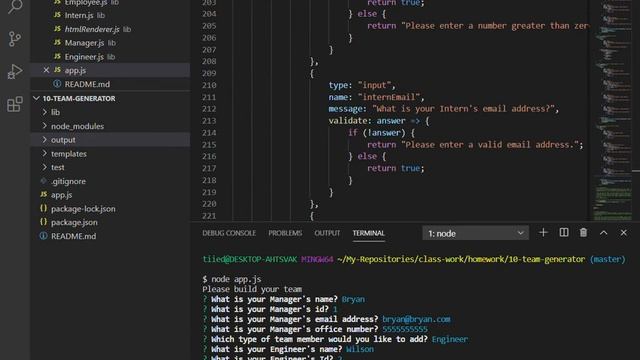Open the Run and Debug view
This screenshot has width=640, height=360.
click(15, 71)
